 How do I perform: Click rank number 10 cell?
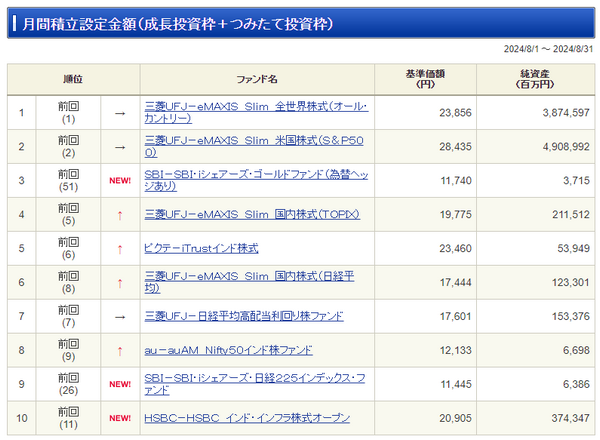(22, 418)
